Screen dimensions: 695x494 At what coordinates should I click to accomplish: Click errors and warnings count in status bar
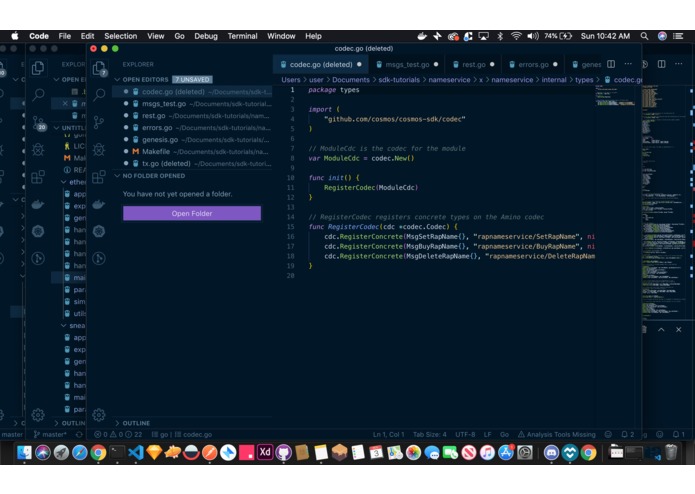pos(118,435)
